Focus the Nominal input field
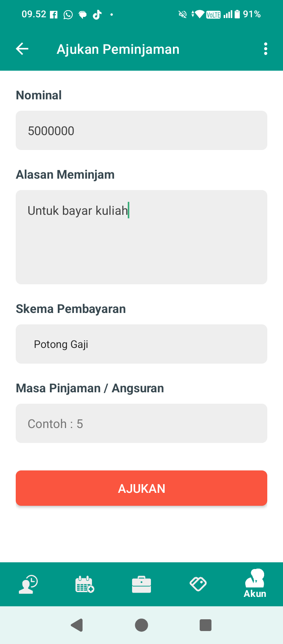 [x=141, y=130]
